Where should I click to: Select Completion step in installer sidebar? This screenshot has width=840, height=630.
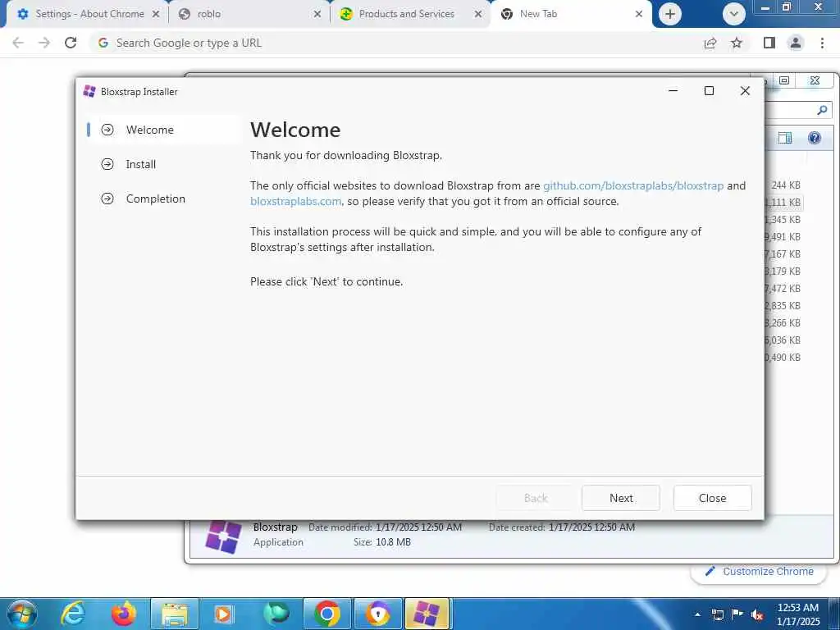point(162,199)
